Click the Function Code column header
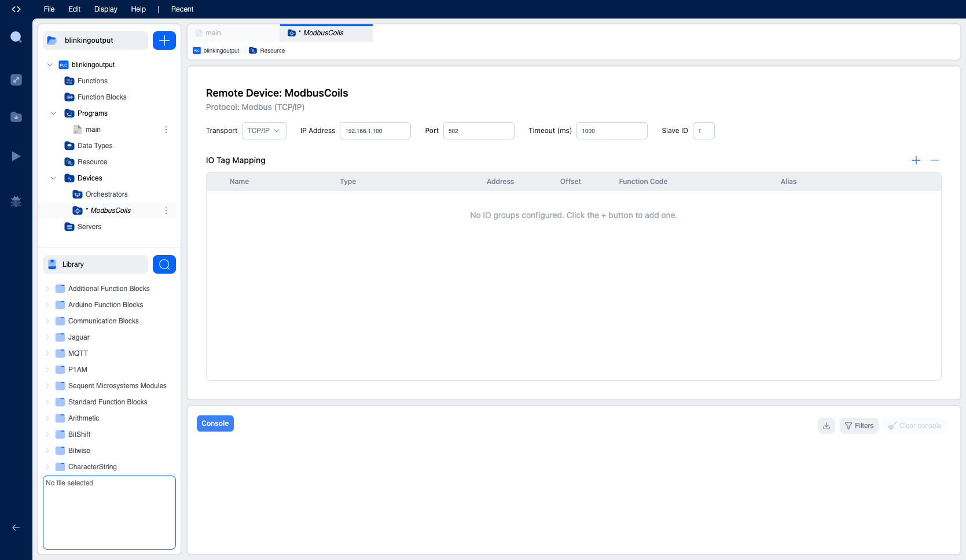This screenshot has height=560, width=966. [643, 182]
